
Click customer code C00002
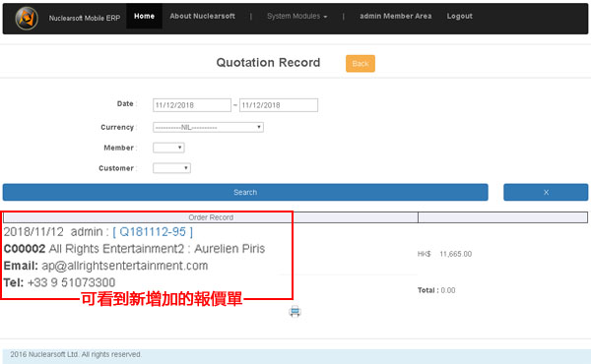point(25,249)
